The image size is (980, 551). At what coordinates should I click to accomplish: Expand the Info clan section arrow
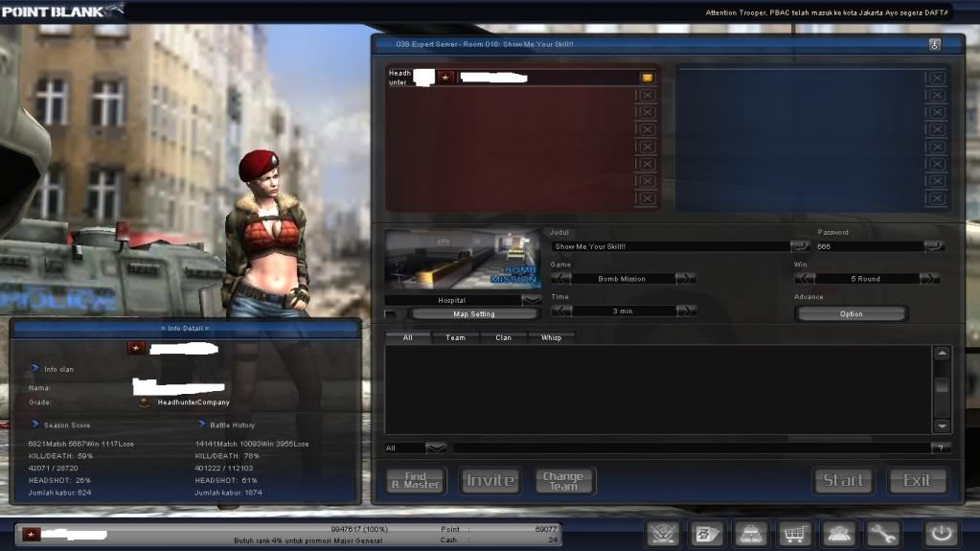(35, 368)
